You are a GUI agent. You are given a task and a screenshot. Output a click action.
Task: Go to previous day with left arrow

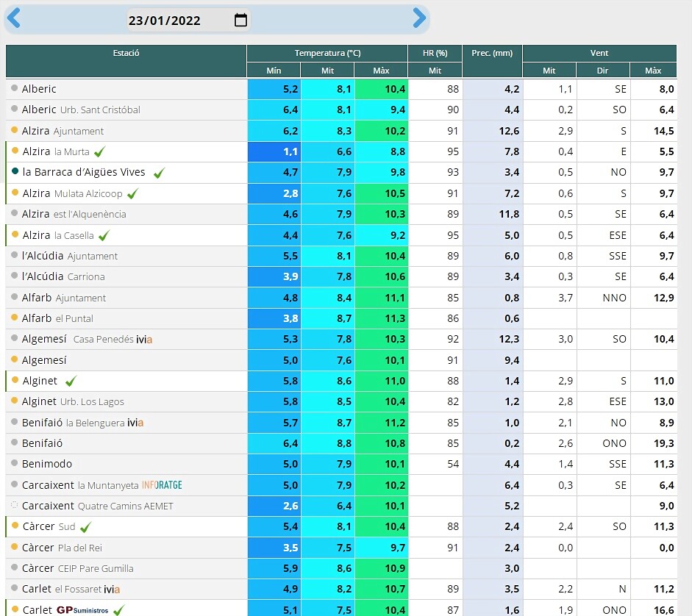pos(14,18)
